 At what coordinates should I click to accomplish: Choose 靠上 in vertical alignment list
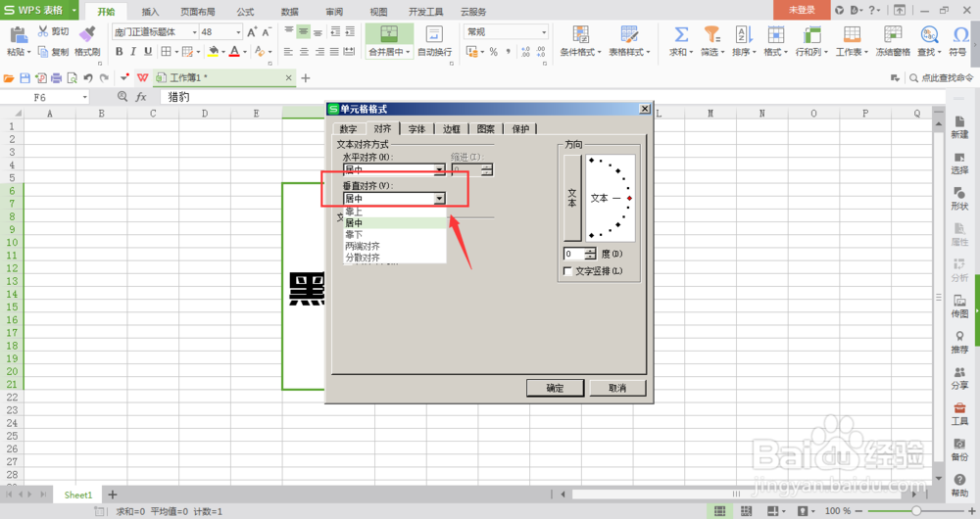pos(395,212)
